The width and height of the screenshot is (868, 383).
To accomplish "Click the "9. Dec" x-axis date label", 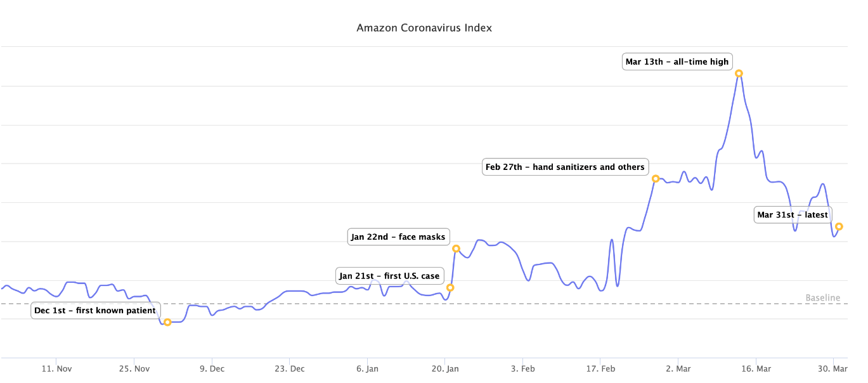I will point(212,368).
